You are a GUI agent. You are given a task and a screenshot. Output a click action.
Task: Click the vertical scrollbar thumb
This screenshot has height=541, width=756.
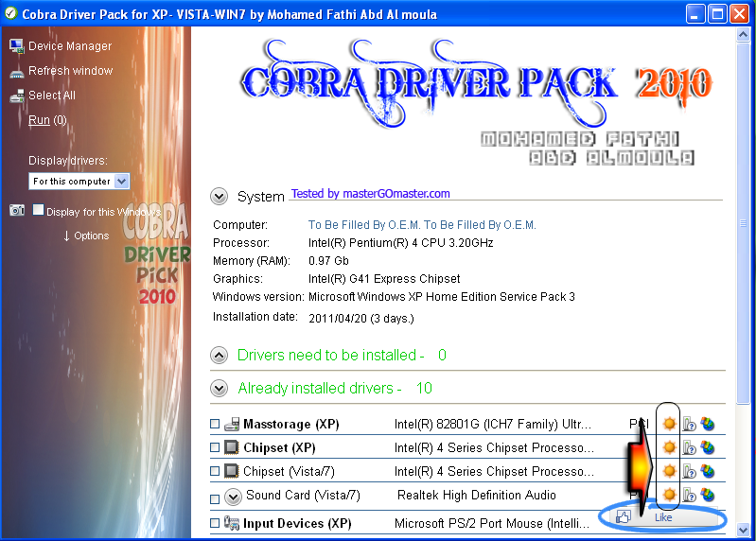coord(743,223)
